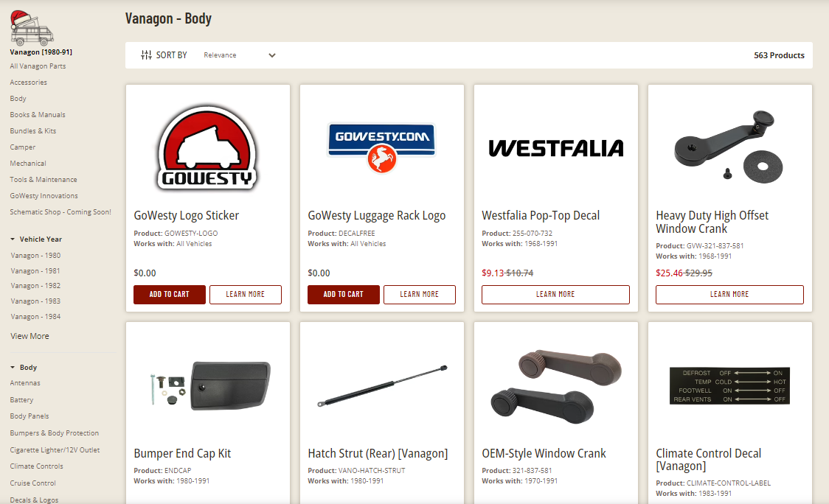Open Schematic Shop - Coming Soon link

click(x=60, y=212)
